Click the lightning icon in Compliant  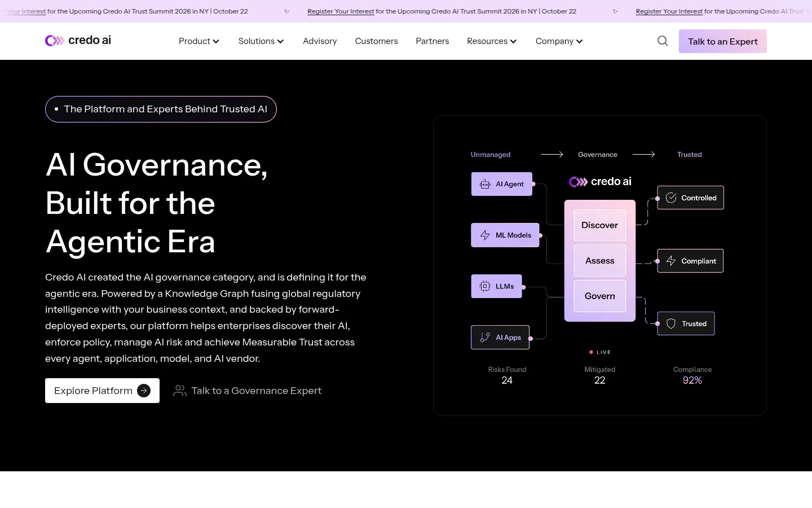click(x=671, y=261)
